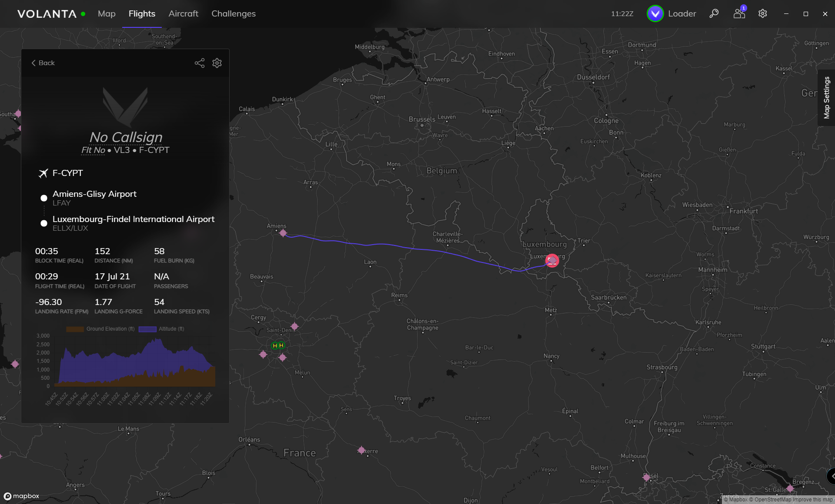Open the search magnifier icon
Viewport: 835px width, 504px height.
coord(714,14)
